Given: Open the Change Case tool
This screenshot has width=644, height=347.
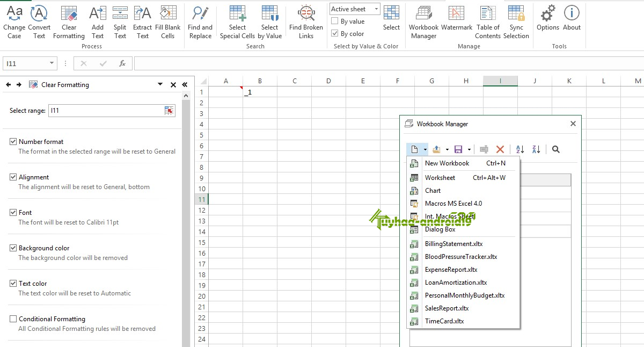Looking at the screenshot, I should (14, 22).
